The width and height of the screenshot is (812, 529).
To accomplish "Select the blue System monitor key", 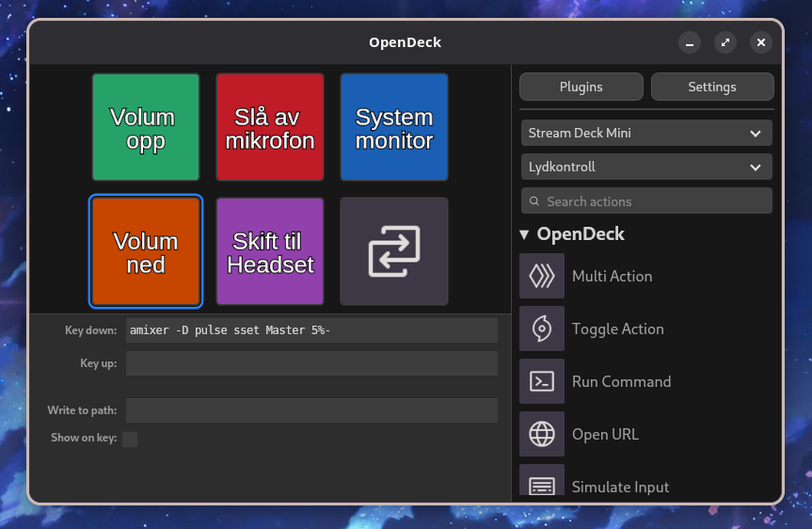I will 394,128.
